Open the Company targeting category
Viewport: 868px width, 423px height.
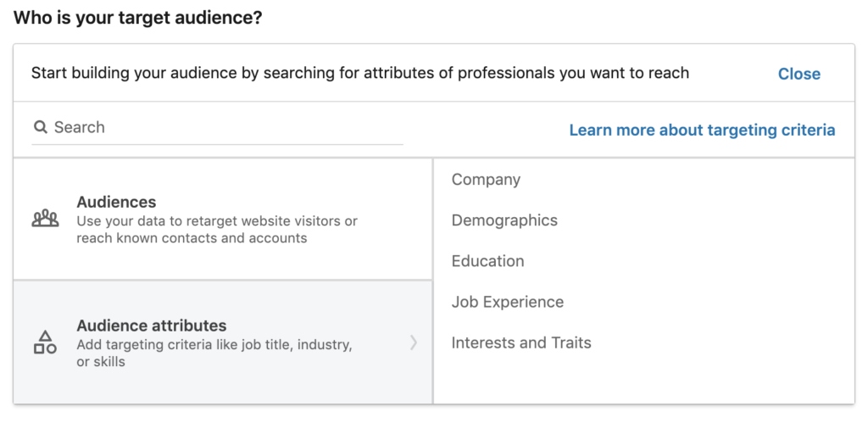486,180
